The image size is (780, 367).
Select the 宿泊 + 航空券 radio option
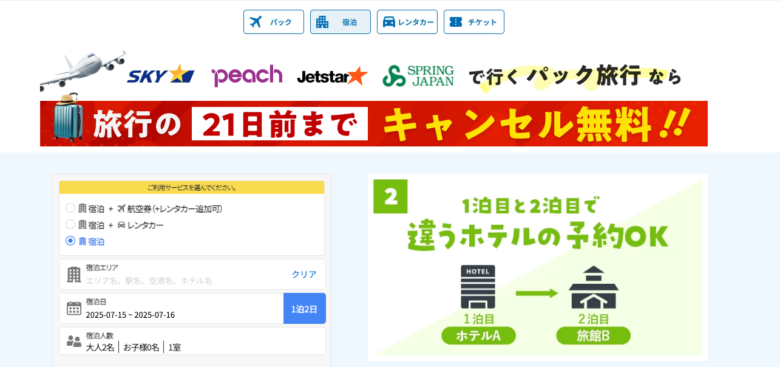tap(70, 208)
